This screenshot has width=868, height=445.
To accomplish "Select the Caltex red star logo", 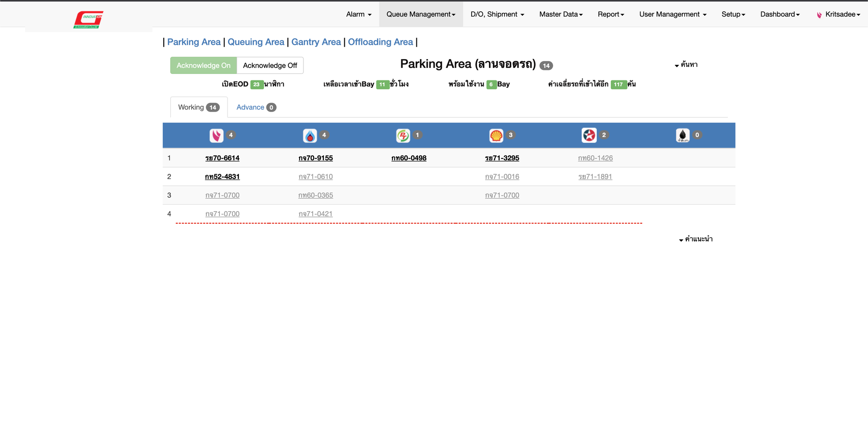I will (589, 136).
